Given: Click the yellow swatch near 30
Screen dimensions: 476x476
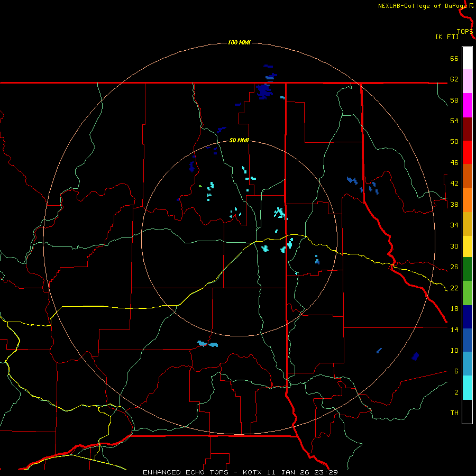Looking at the screenshot, I should click(467, 246).
